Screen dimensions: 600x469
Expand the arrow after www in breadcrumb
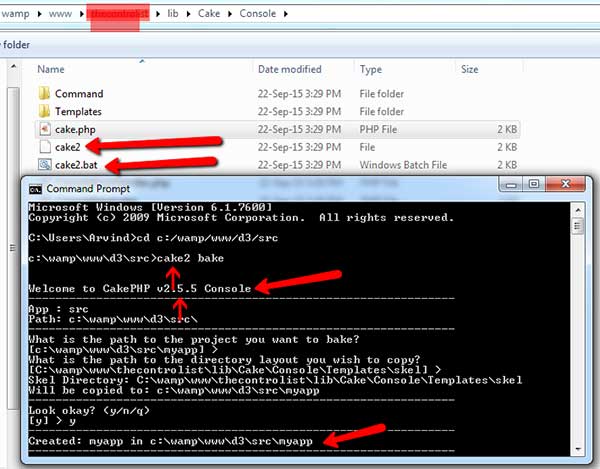click(82, 14)
